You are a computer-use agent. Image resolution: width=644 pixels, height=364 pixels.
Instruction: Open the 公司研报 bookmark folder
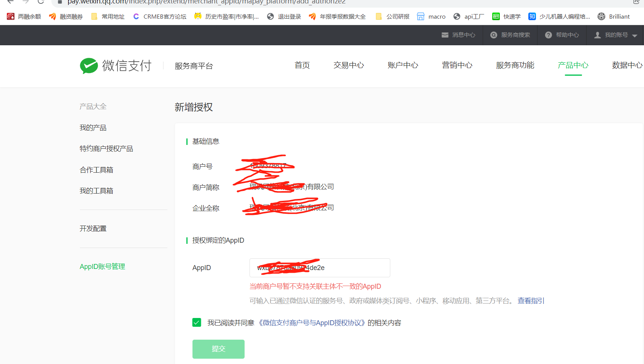(393, 16)
